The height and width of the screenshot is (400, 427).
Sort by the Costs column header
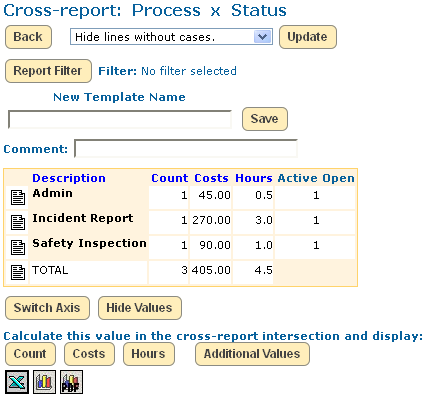click(x=212, y=178)
